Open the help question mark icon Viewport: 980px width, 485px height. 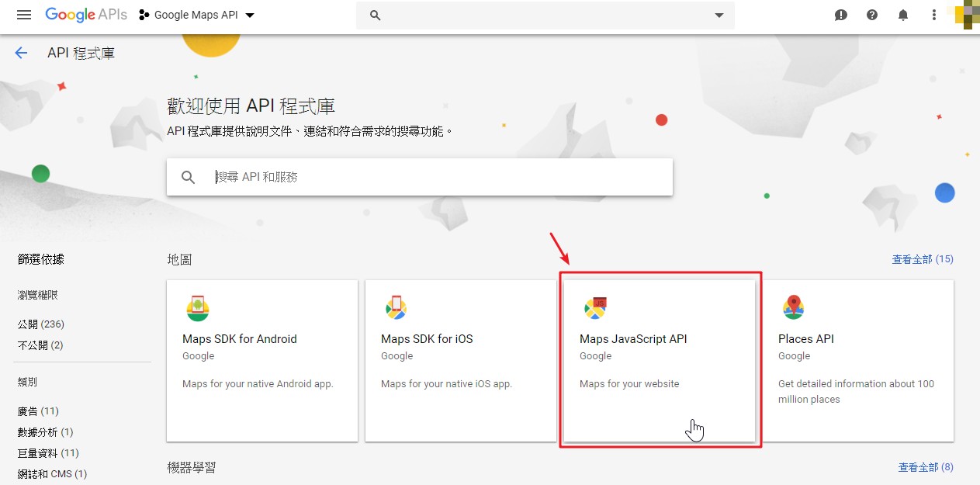pyautogui.click(x=872, y=16)
